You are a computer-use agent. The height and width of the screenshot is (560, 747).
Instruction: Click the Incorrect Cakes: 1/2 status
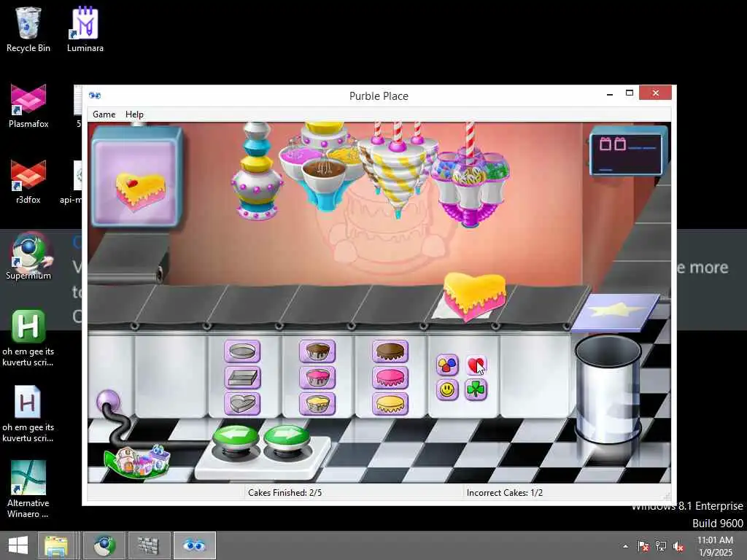[x=505, y=493]
